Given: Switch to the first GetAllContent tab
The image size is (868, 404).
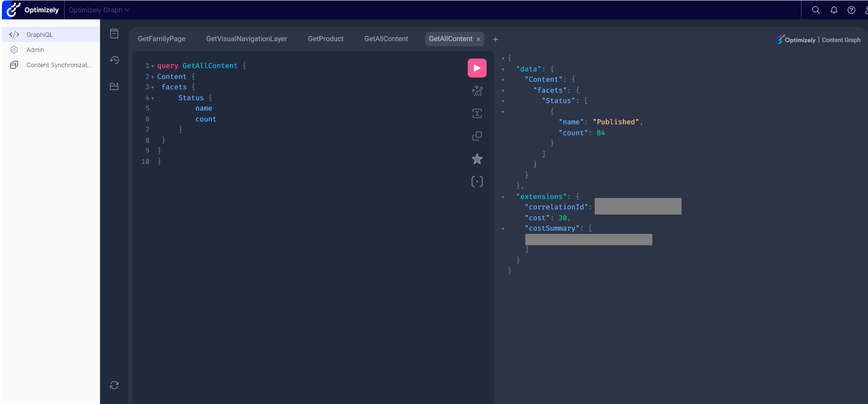Looking at the screenshot, I should 386,39.
